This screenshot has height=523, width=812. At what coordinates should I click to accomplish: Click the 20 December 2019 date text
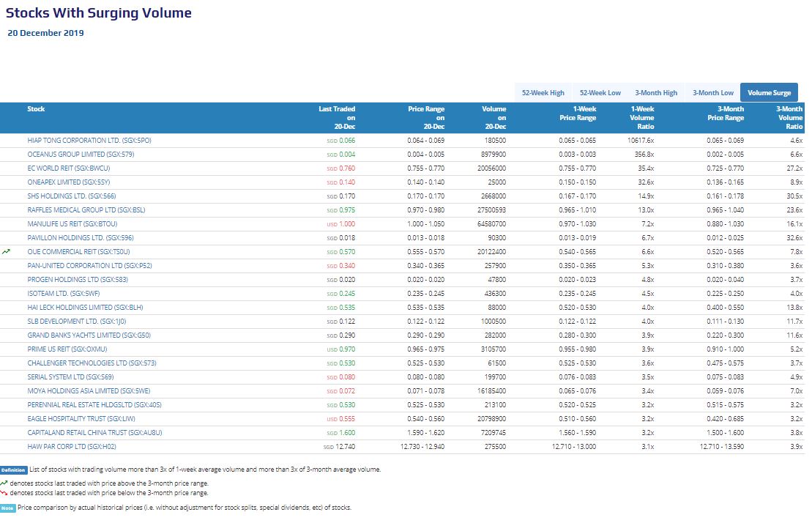tap(45, 33)
